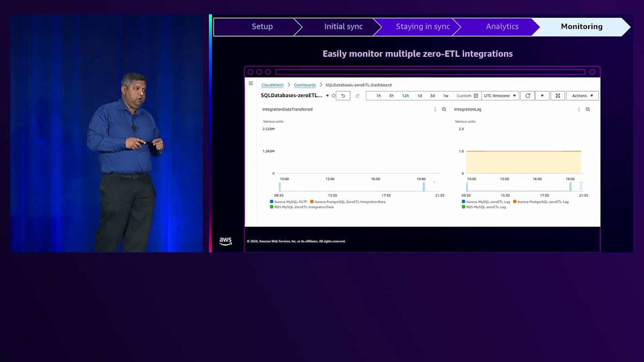The height and width of the screenshot is (362, 644).
Task: Zoom the IntegrationDataTransferred widget
Action: [444, 109]
